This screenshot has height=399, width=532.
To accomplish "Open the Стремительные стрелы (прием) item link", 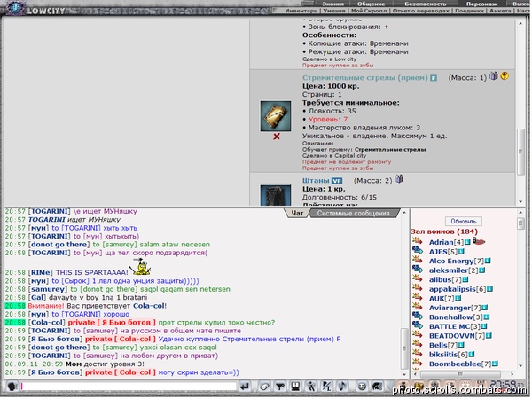I will (365, 78).
